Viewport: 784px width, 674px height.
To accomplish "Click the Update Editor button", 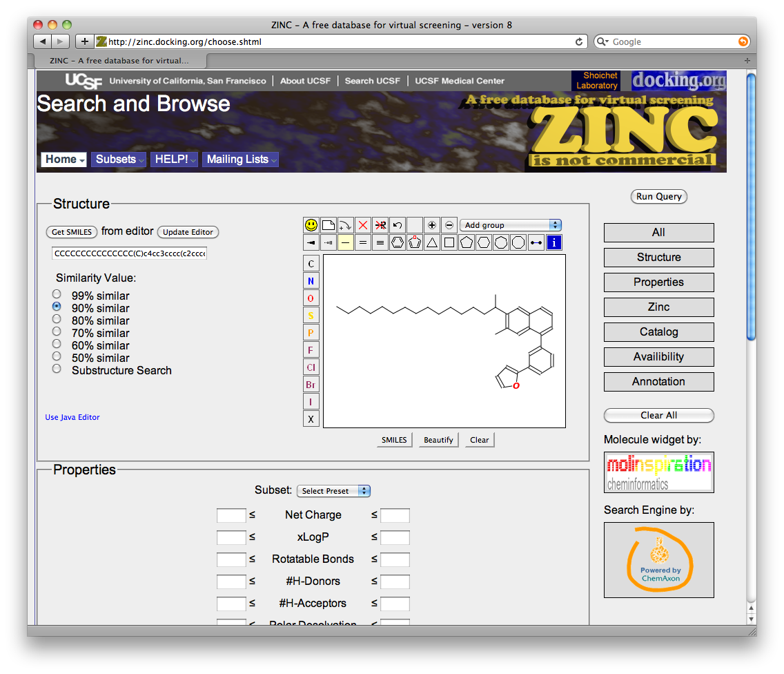I will 188,231.
